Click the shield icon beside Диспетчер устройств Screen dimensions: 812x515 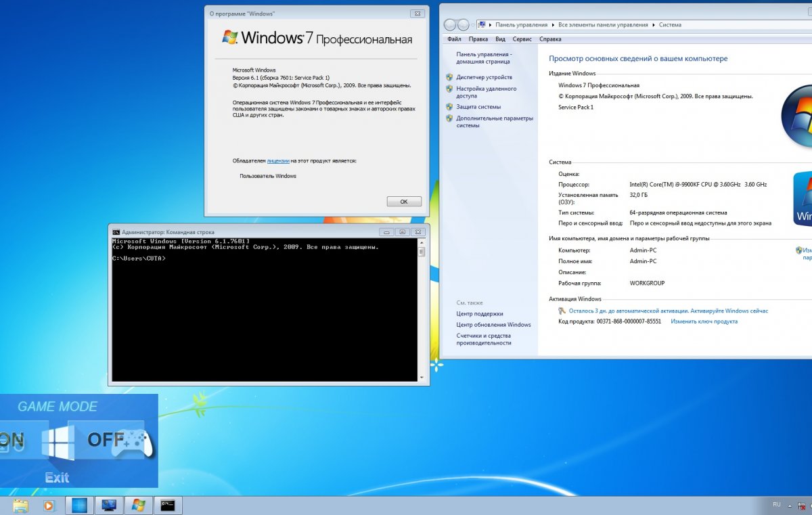click(449, 77)
